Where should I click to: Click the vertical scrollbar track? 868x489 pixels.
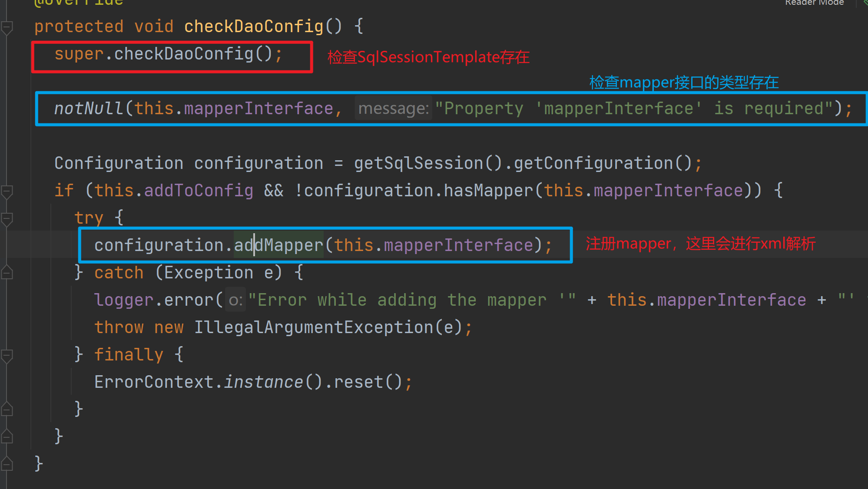point(865,244)
